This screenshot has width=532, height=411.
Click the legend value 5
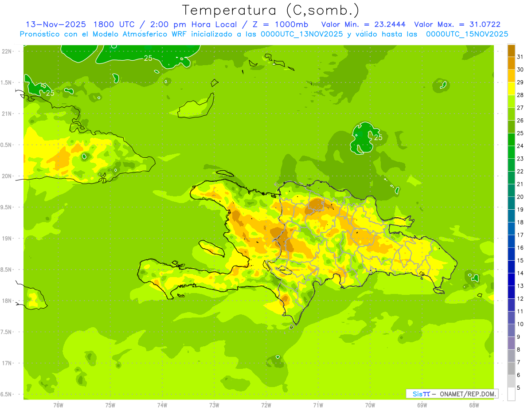519,388
